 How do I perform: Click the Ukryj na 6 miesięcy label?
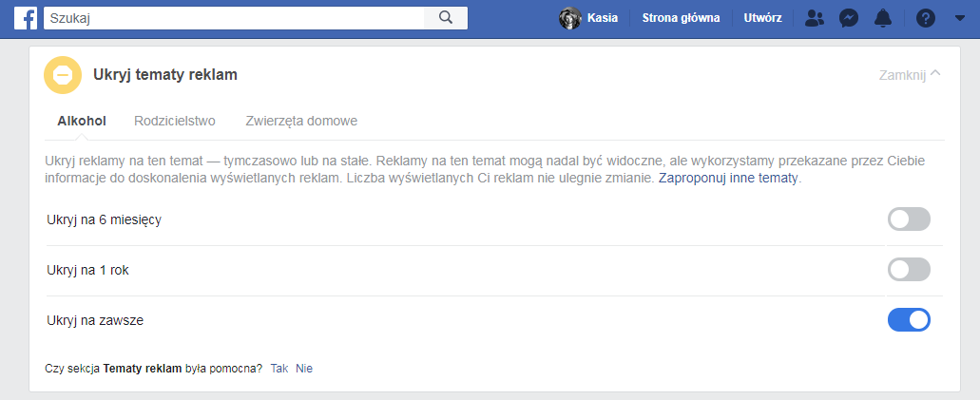pyautogui.click(x=104, y=220)
